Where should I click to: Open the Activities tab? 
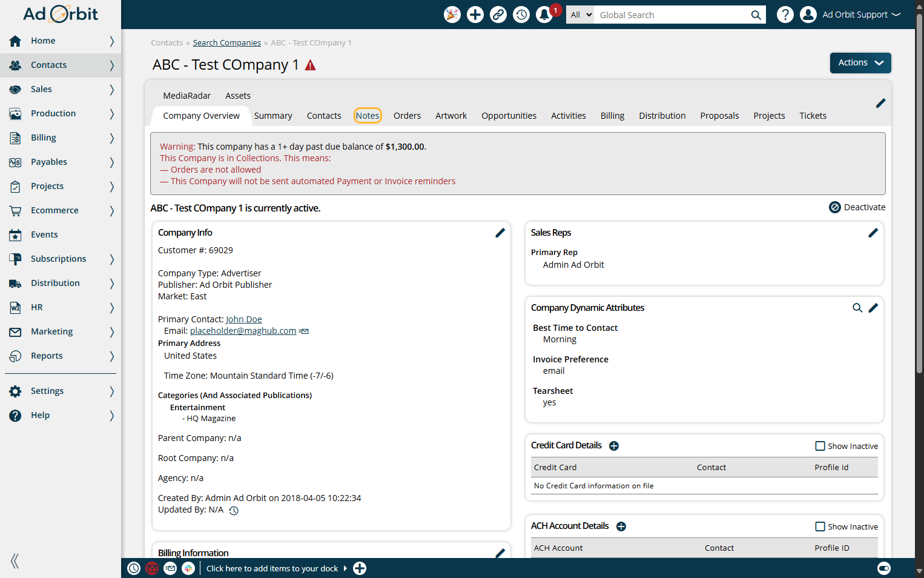click(x=568, y=116)
